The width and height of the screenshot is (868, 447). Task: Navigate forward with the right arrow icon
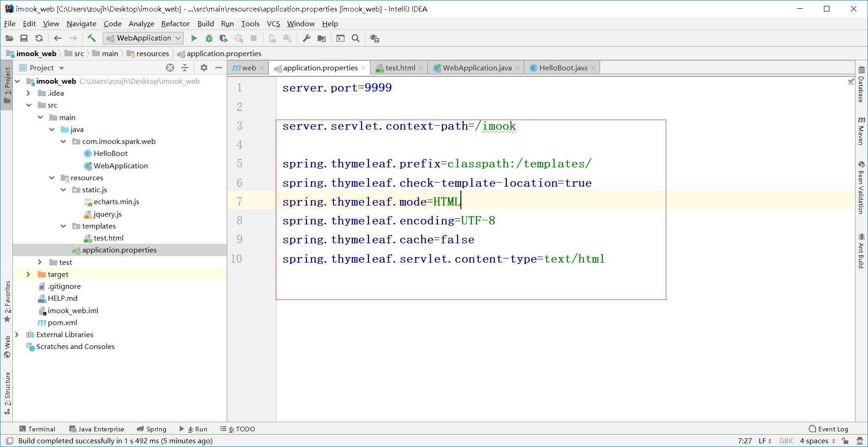pos(73,38)
